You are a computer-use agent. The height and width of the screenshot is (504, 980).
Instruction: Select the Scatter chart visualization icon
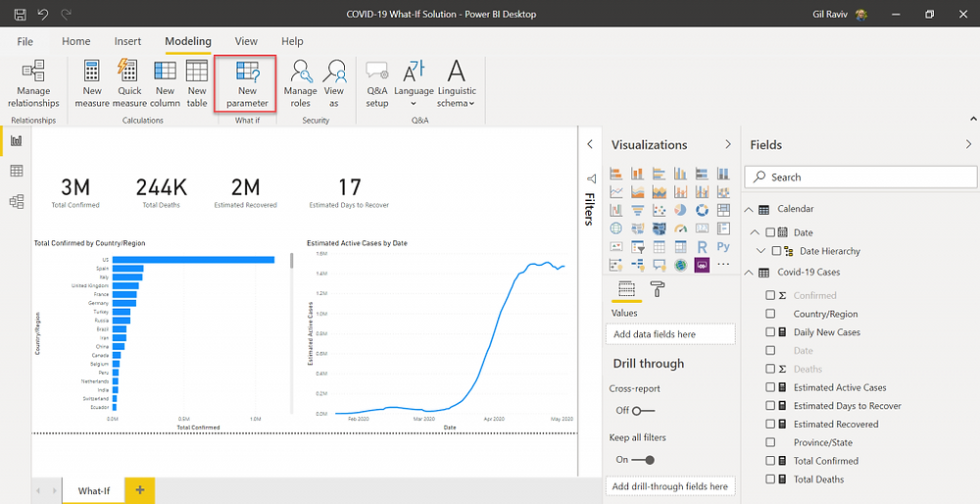tap(659, 210)
